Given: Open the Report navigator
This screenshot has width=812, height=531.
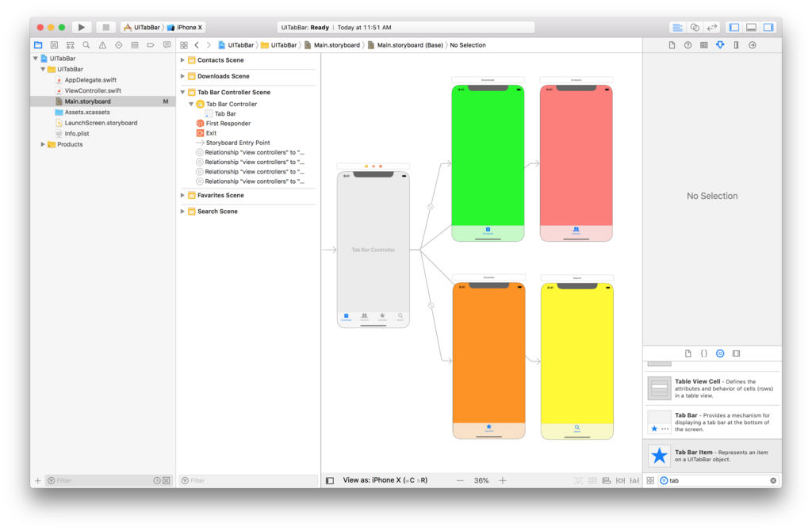Looking at the screenshot, I should click(x=167, y=45).
